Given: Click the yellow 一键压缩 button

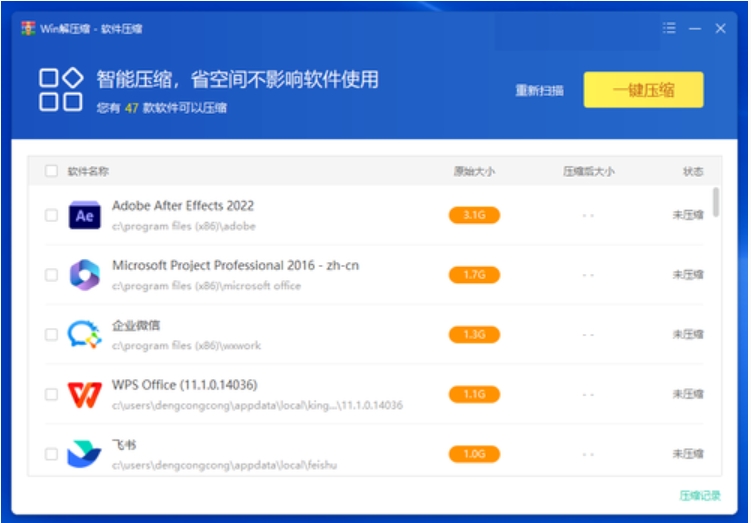Looking at the screenshot, I should (643, 90).
